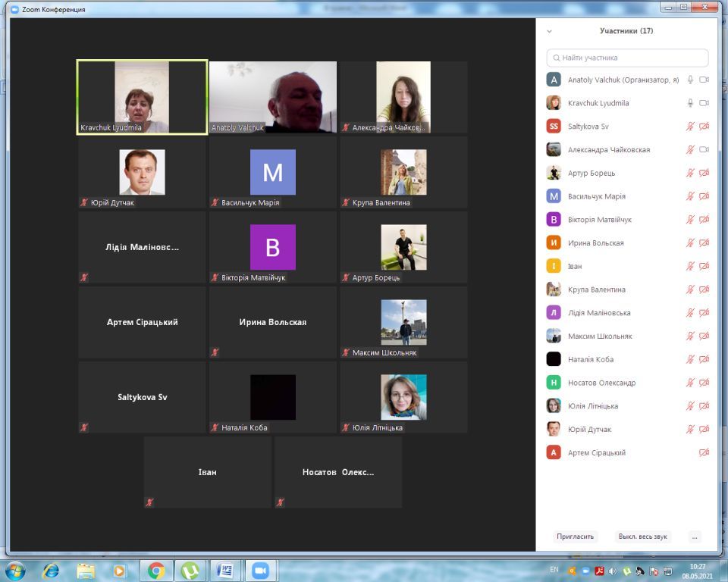Click the Участники (17) panel header
Image resolution: width=728 pixels, height=582 pixels.
click(x=626, y=31)
